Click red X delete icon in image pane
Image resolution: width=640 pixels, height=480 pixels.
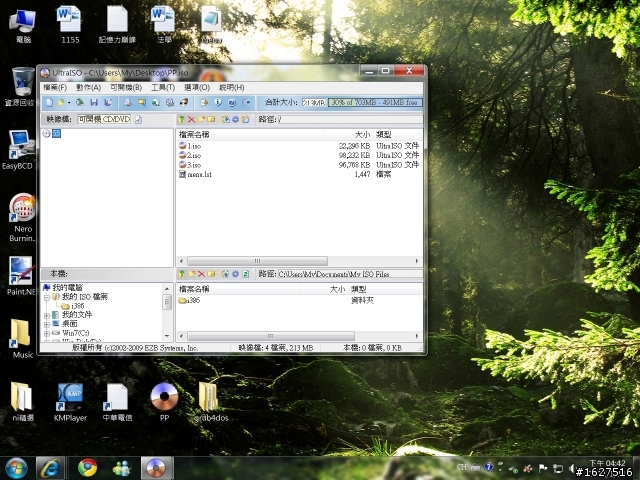coord(191,119)
